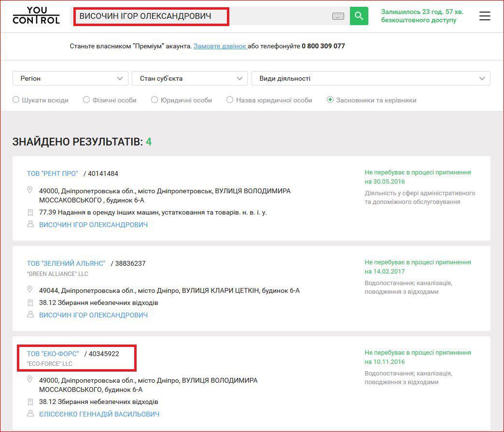Click "77.39 Надання в оренду" activity text

point(153,212)
